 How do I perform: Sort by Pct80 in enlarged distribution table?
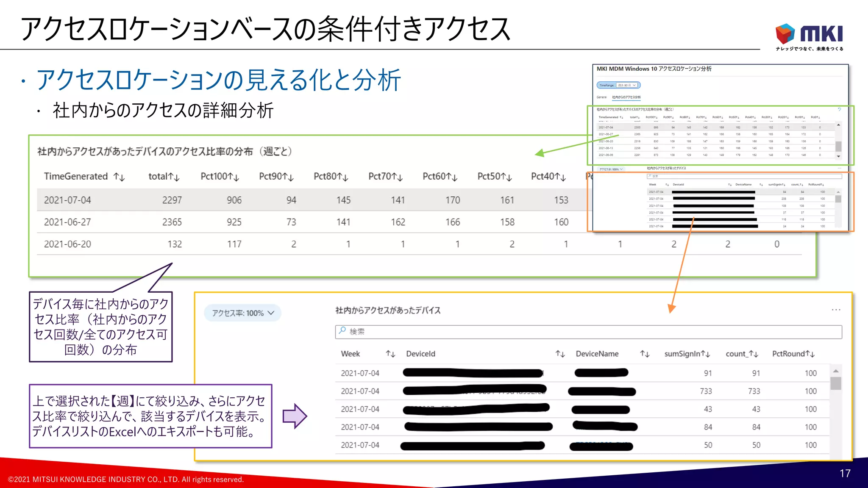pyautogui.click(x=331, y=177)
